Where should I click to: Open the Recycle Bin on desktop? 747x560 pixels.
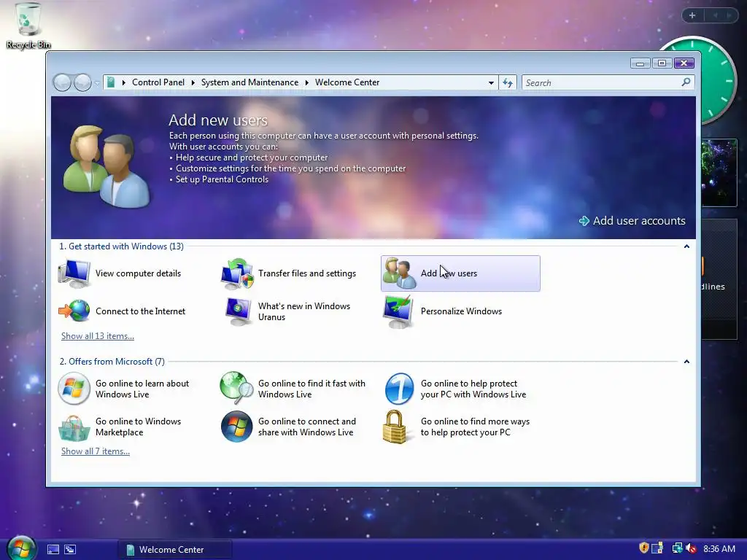[28, 26]
